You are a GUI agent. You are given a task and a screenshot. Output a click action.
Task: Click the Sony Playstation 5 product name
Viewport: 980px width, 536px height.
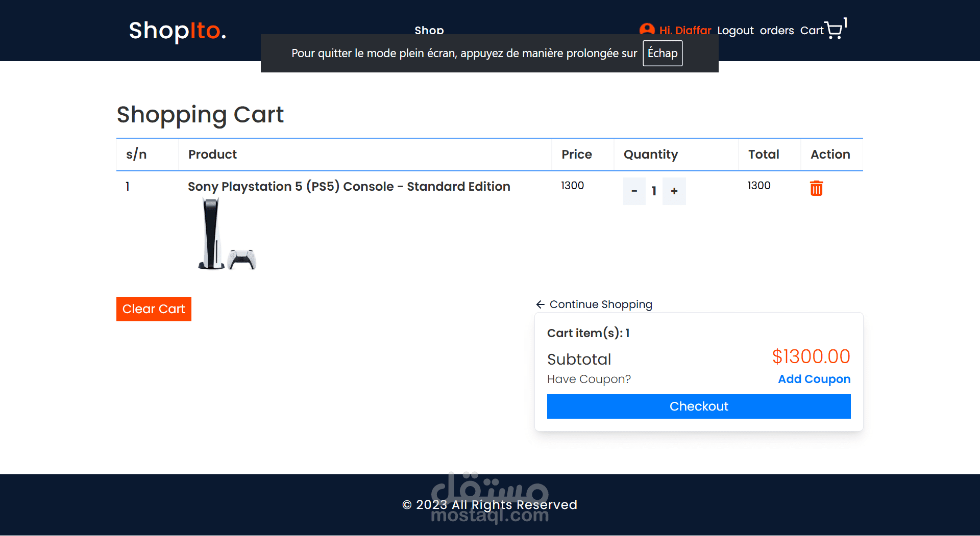[349, 187]
